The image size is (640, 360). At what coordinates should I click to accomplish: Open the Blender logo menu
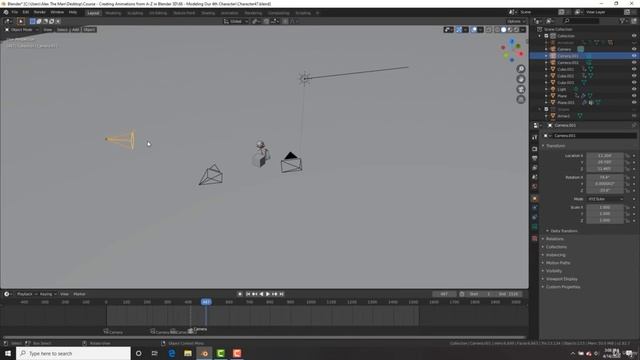[6, 12]
